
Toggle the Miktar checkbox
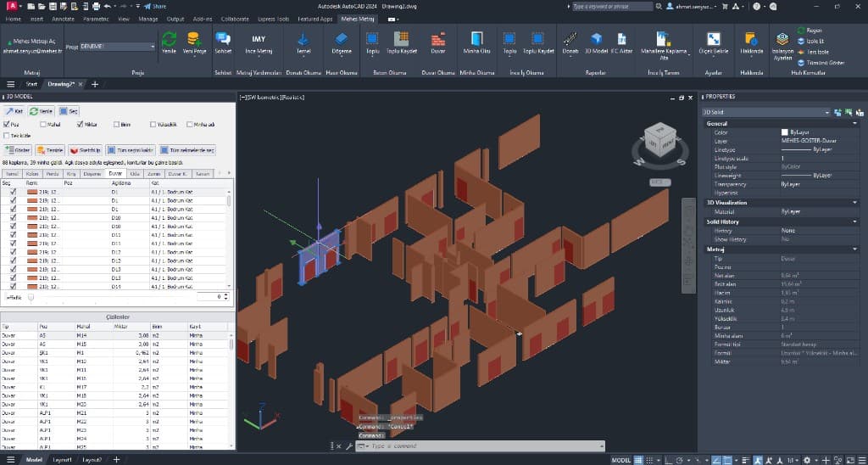(80, 124)
